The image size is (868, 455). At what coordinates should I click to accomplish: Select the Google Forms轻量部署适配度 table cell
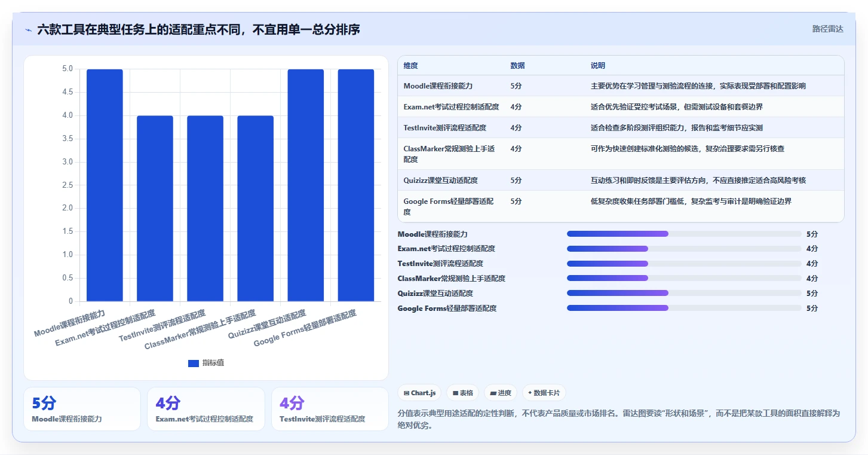(449, 207)
